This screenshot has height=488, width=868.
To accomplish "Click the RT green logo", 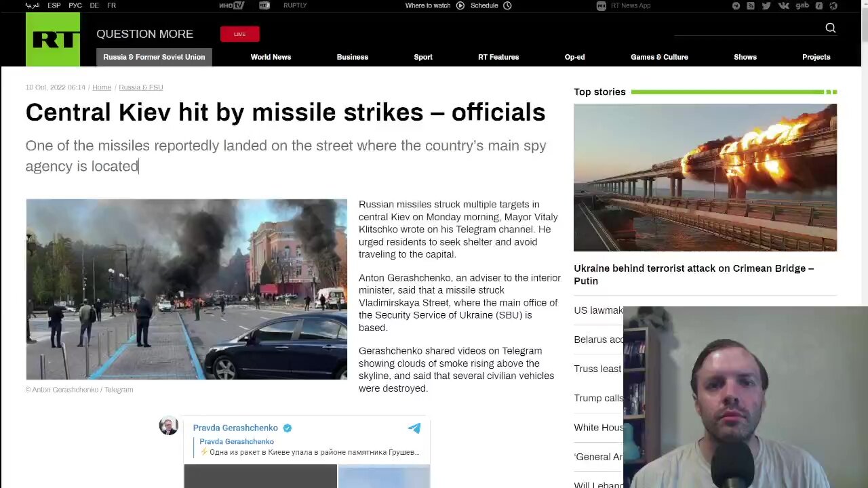I will pos(53,39).
